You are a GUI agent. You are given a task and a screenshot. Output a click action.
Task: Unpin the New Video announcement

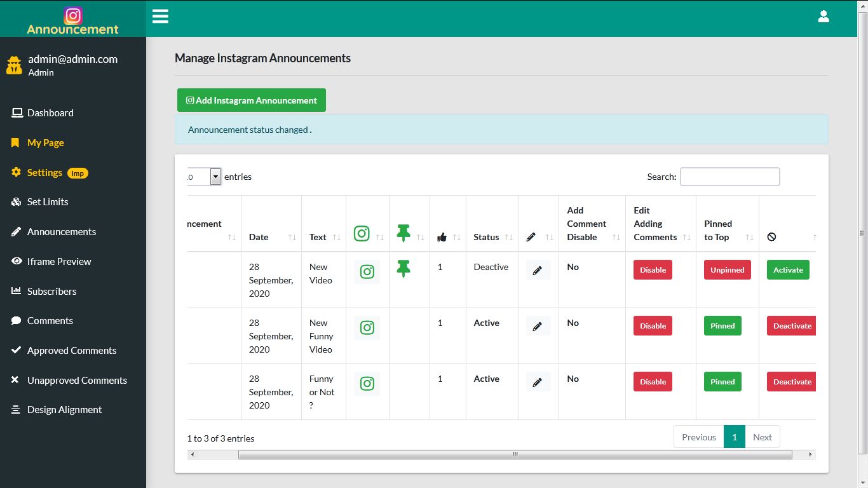point(726,269)
